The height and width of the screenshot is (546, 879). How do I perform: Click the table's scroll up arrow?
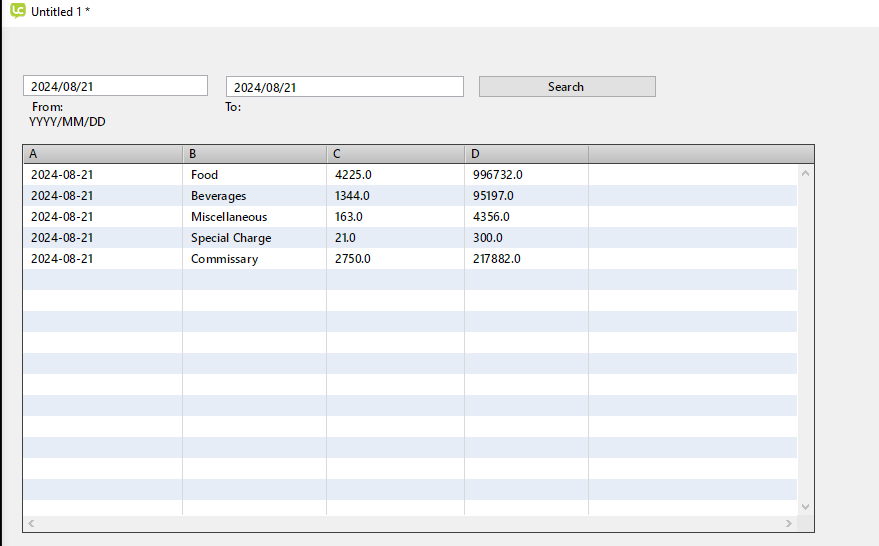tap(806, 173)
